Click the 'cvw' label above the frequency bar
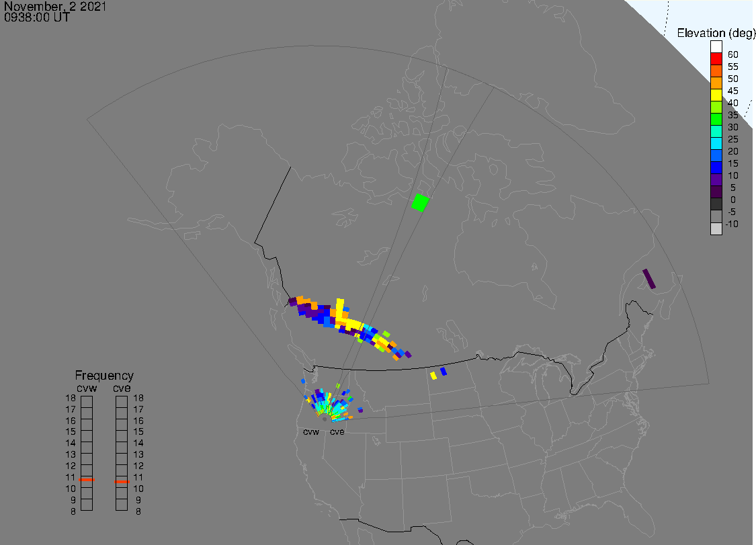756x545 pixels. (87, 388)
